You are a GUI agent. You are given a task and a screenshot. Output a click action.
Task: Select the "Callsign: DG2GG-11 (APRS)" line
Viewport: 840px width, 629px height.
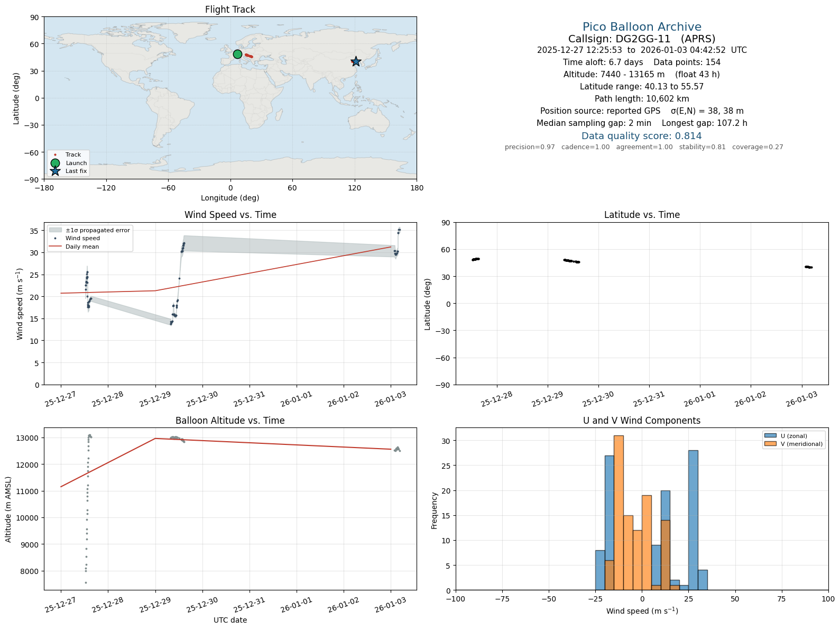642,39
